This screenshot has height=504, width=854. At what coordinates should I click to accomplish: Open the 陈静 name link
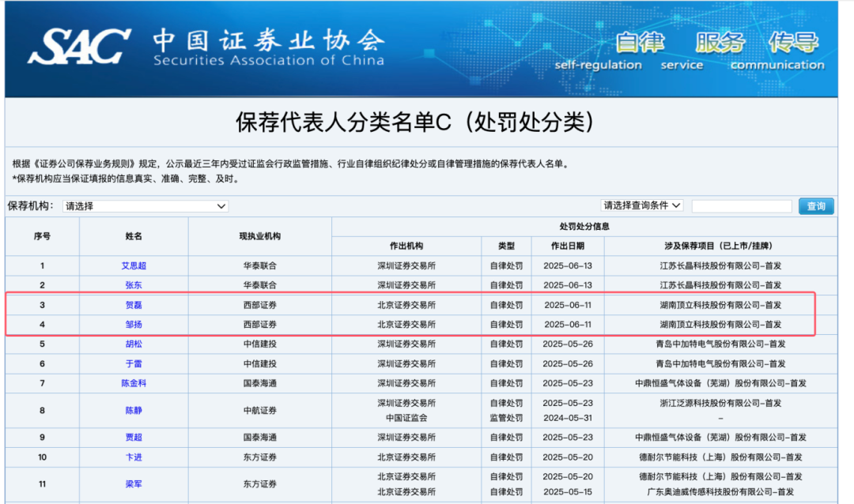point(134,410)
